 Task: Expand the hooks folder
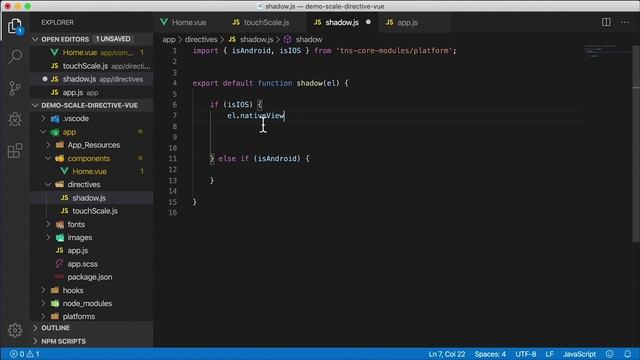(44, 290)
